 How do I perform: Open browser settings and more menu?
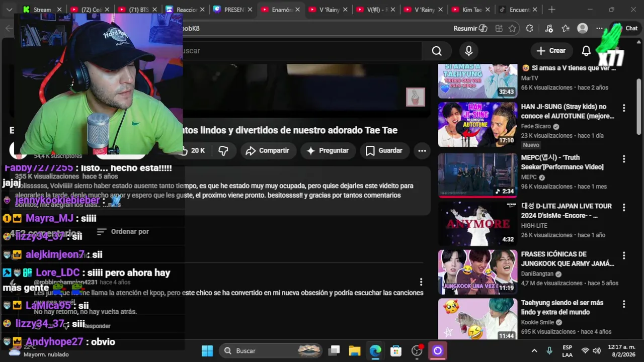pos(599,29)
